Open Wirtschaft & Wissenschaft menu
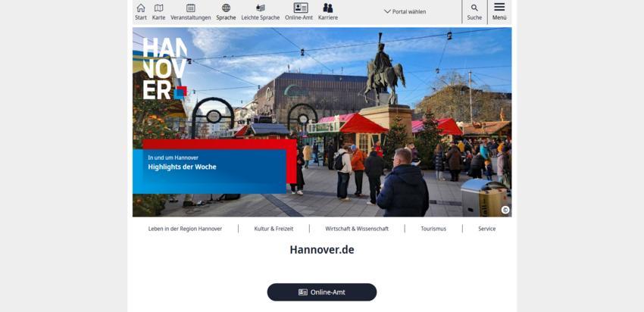This screenshot has width=644, height=312. [x=357, y=229]
